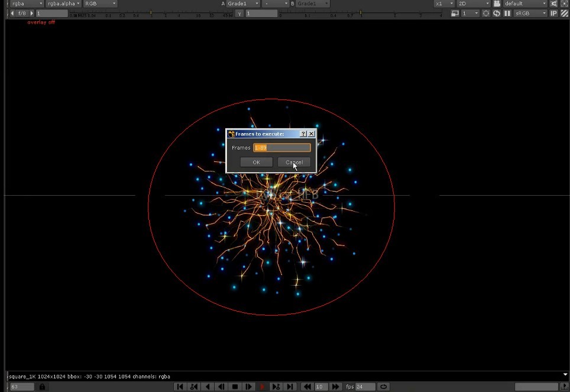Jump to the first frame

[180, 387]
